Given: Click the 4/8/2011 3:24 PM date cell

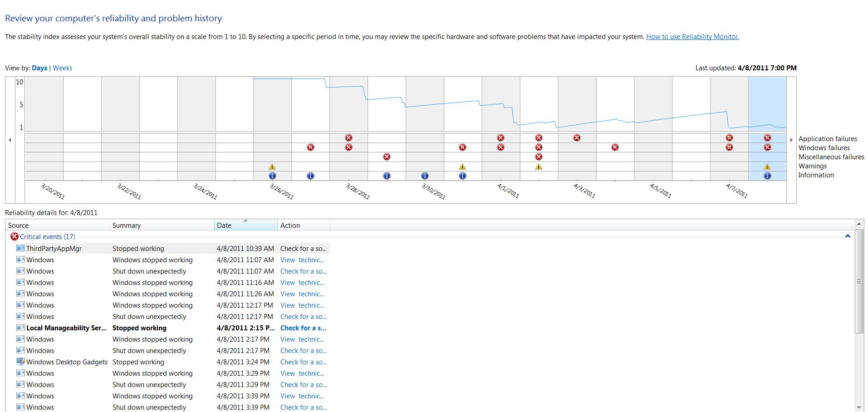Looking at the screenshot, I should [243, 362].
